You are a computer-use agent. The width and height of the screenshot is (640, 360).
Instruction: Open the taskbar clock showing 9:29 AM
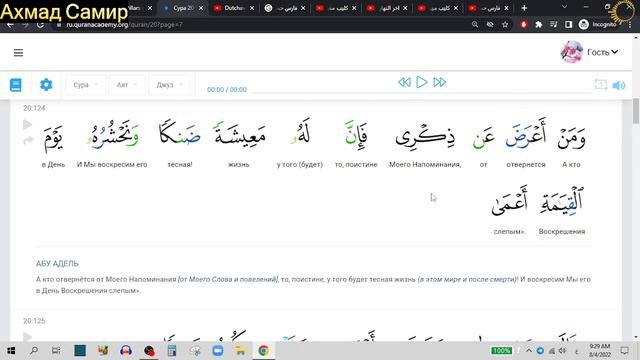(x=600, y=351)
